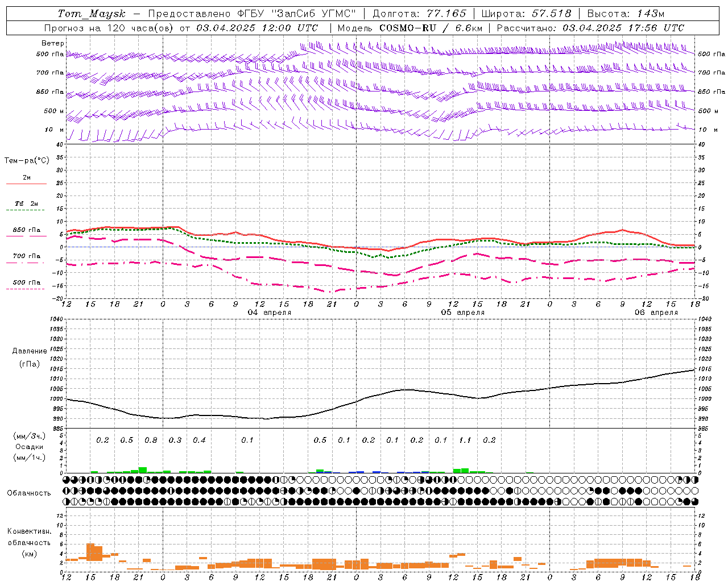Select the 850 гПа entry in the temperature legend
The image size is (728, 582).
click(x=27, y=230)
